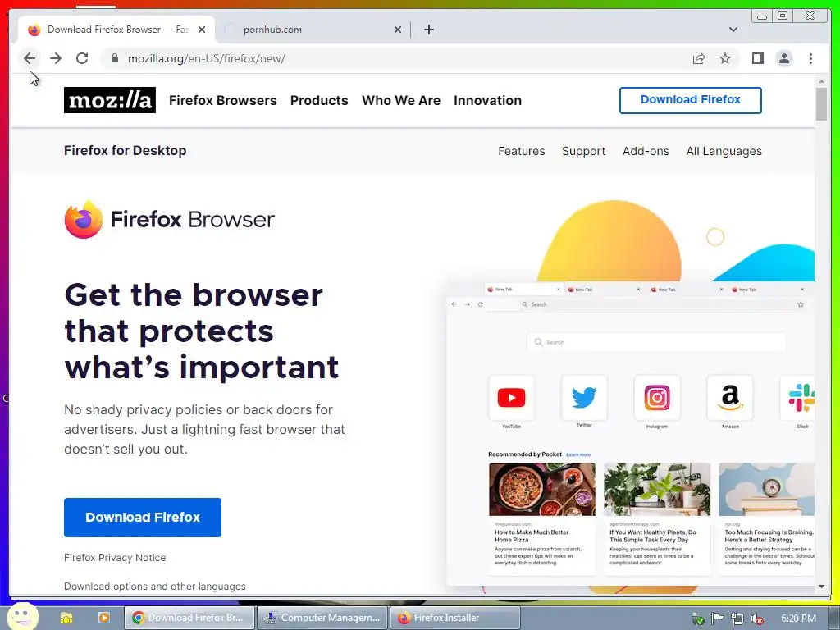Open the Innovation menu

(x=487, y=100)
